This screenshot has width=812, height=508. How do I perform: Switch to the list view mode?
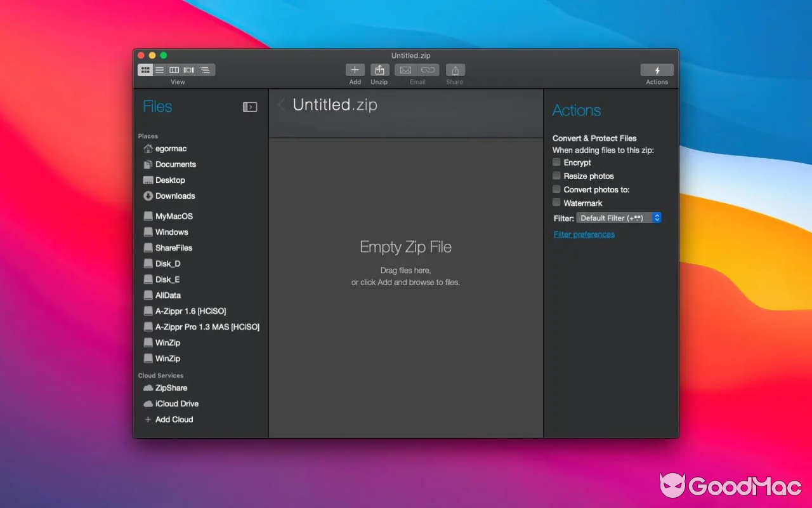(x=159, y=70)
